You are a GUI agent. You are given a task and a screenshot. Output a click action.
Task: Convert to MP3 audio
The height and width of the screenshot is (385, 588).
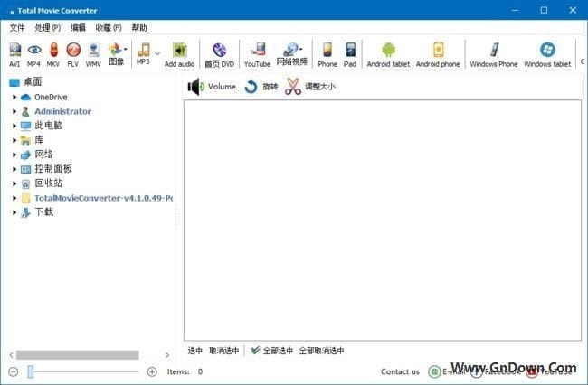tap(143, 53)
